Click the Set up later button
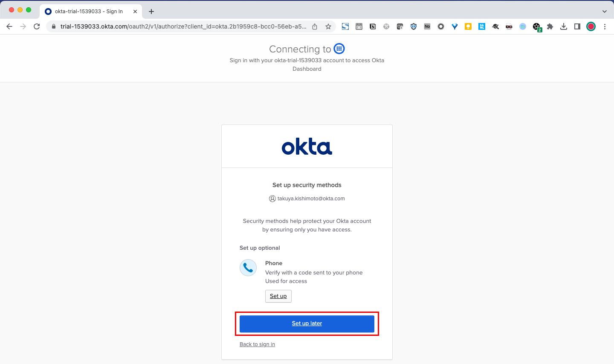614x364 pixels. point(307,324)
